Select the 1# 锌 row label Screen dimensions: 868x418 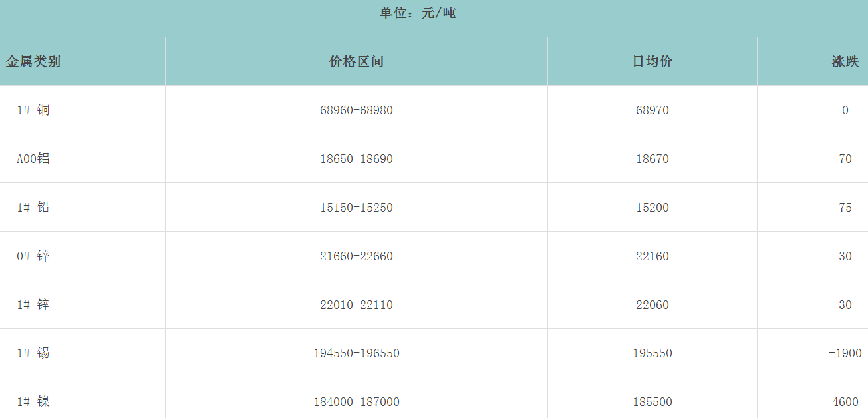[x=33, y=305]
